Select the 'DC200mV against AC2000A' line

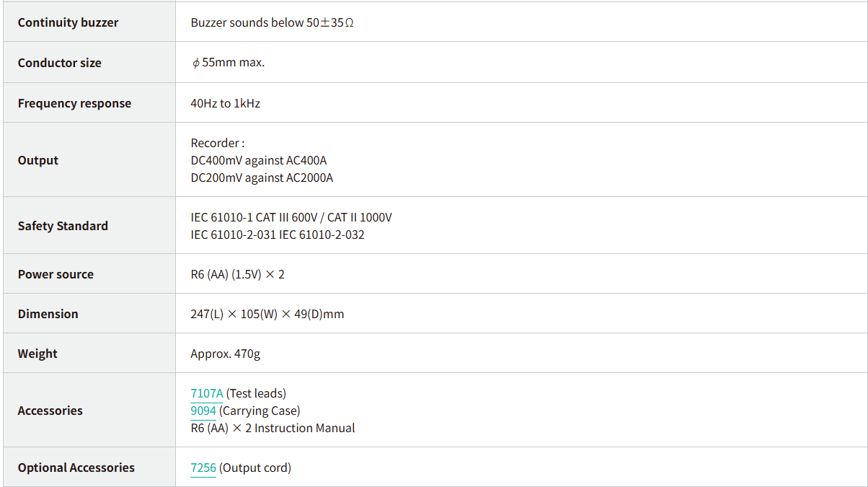tap(262, 177)
